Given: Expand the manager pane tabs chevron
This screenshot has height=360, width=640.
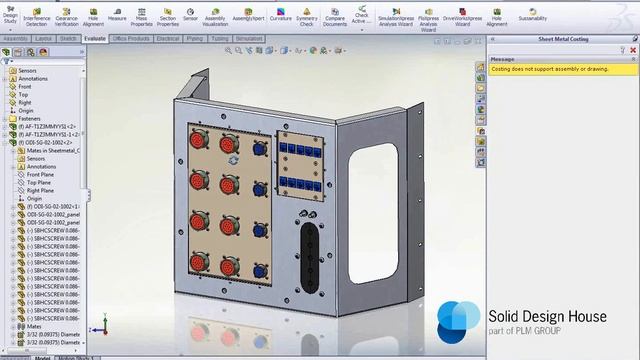Looking at the screenshot, I should click(x=82, y=52).
